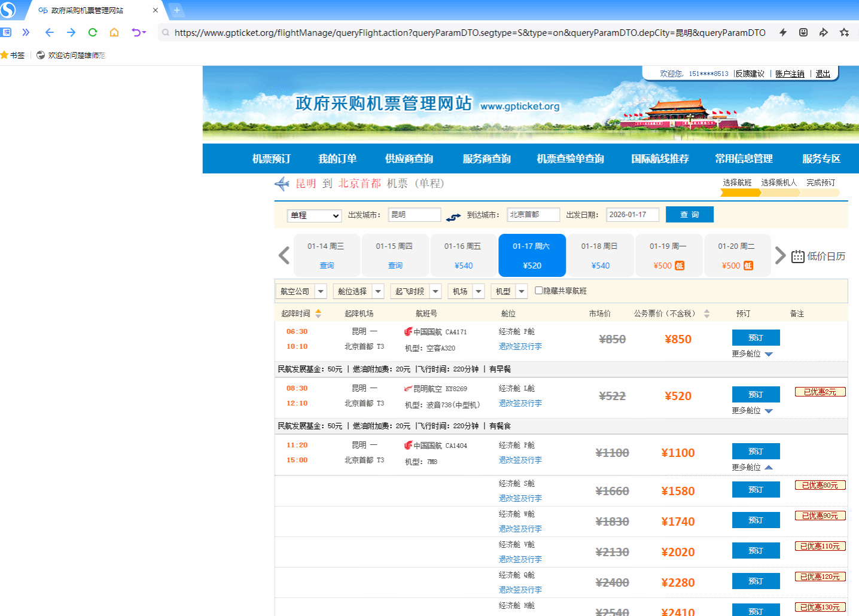The height and width of the screenshot is (616, 859).
Task: Collapse 更多舱位 for flight CA1404
Action: tap(752, 468)
